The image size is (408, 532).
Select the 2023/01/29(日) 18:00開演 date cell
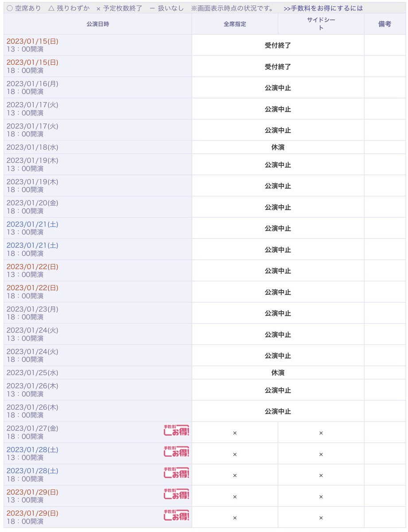click(97, 517)
